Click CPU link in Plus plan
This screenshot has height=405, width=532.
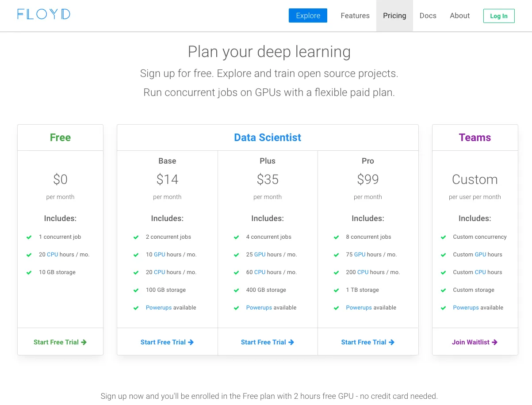tap(260, 272)
